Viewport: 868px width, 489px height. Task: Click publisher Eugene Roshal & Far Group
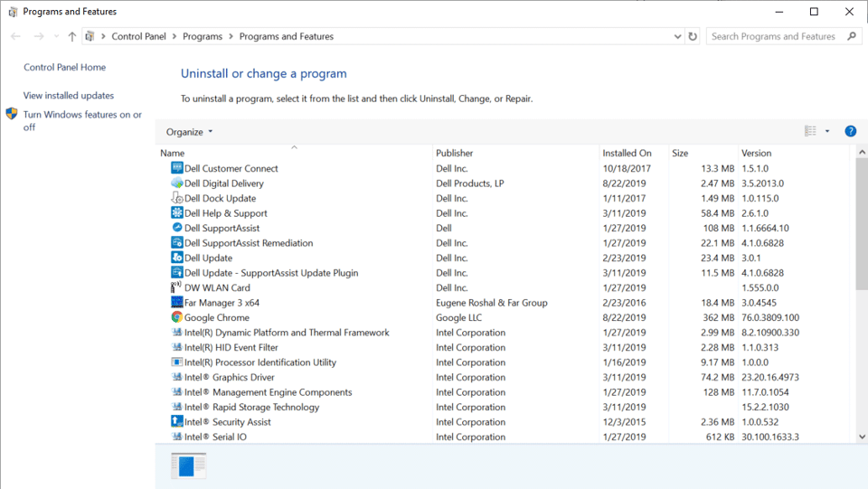[492, 303]
